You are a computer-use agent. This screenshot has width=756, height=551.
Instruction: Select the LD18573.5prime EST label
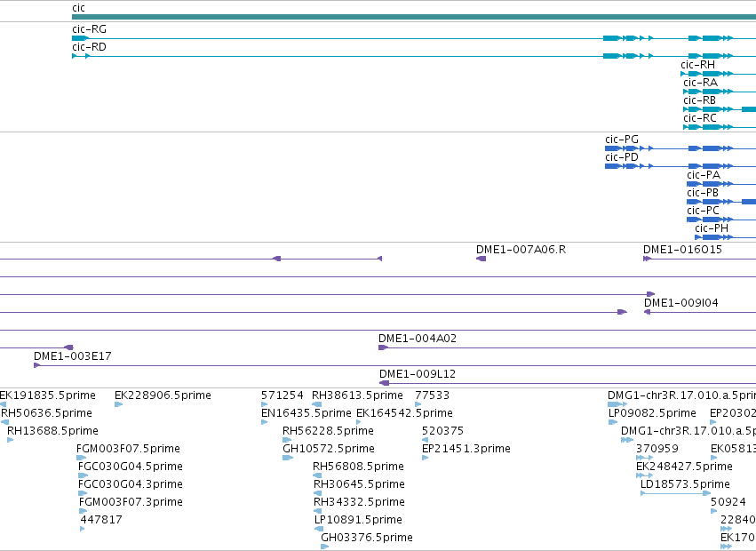coord(685,484)
